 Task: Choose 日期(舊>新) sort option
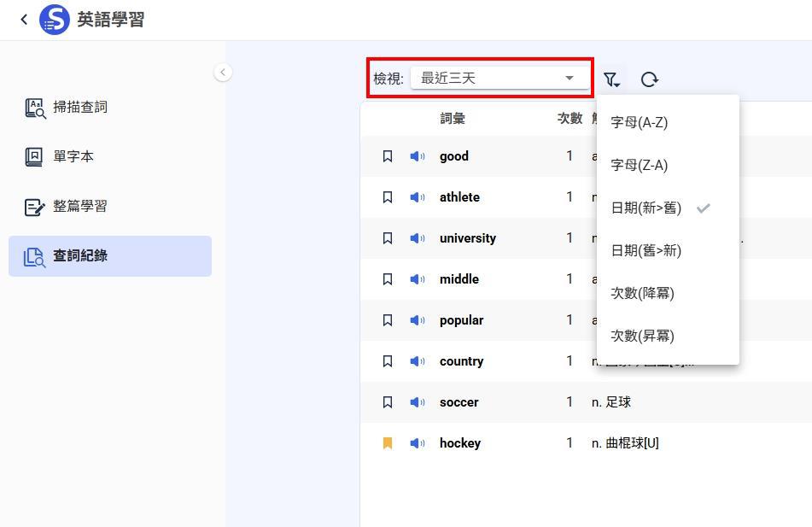coord(668,251)
